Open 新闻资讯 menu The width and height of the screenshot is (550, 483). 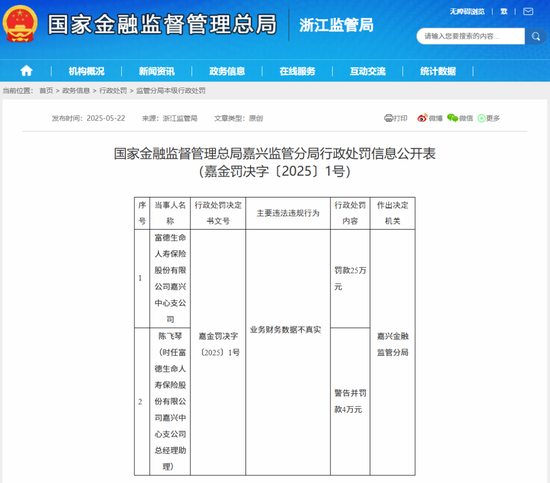[x=156, y=71]
